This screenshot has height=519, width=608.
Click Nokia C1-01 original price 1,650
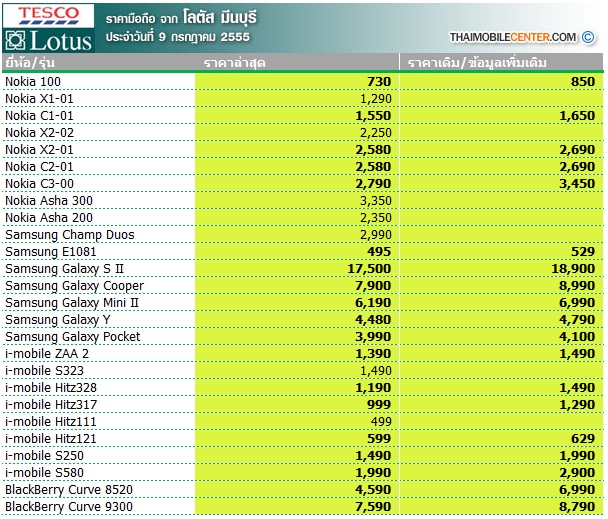577,116
